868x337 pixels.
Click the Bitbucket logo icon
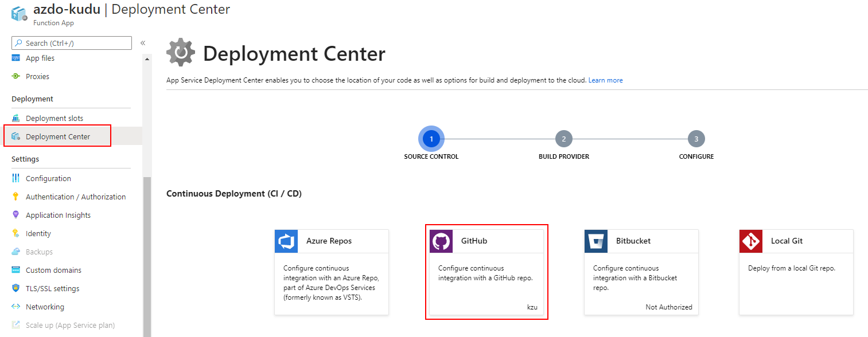point(596,241)
